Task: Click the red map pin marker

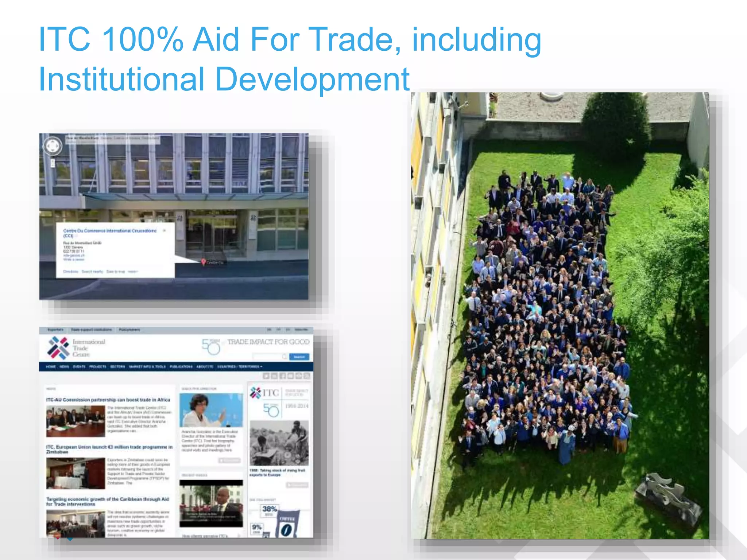Action: [204, 262]
